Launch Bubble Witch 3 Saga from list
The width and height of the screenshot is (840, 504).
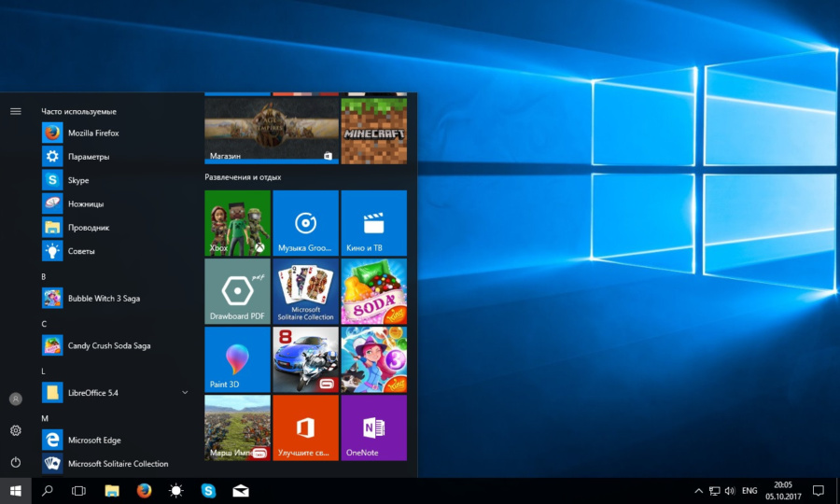[115, 299]
